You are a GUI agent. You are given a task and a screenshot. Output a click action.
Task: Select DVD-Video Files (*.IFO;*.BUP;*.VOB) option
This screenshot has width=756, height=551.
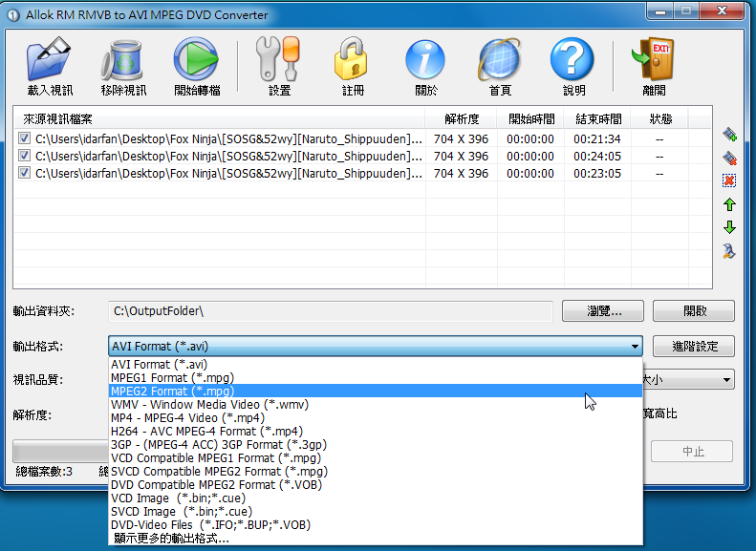pos(376,524)
